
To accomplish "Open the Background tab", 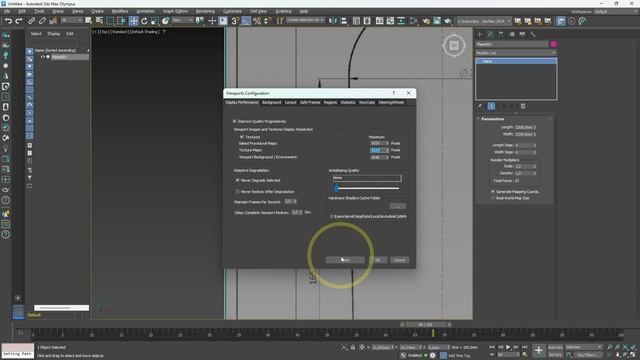I will point(271,102).
